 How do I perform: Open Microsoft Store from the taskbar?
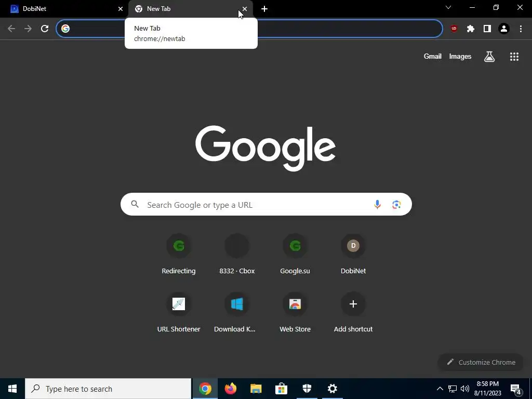pyautogui.click(x=281, y=389)
